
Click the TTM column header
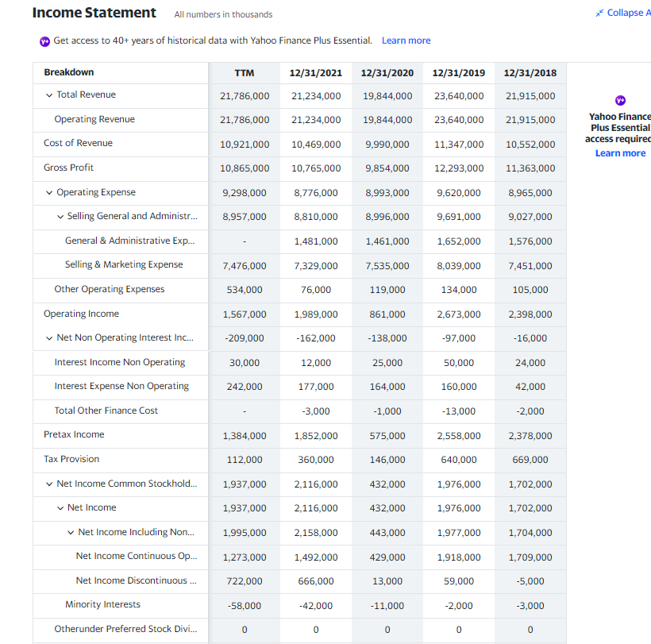coord(244,72)
